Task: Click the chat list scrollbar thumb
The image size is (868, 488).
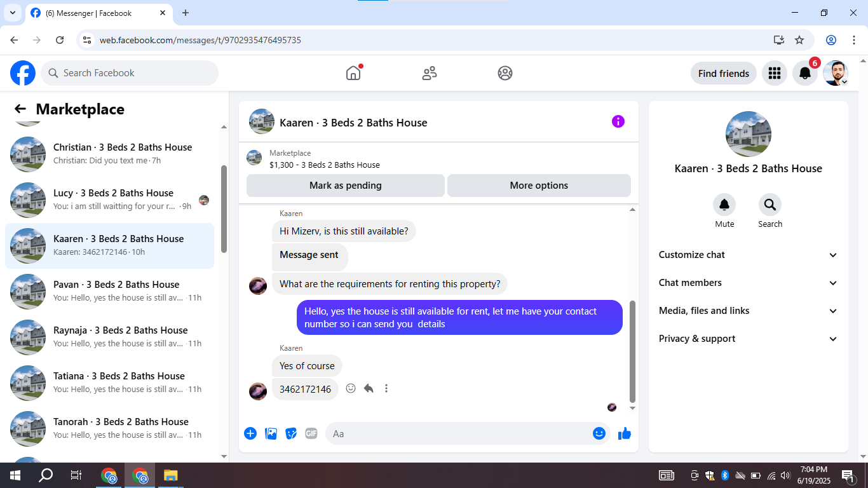Action: coord(224,208)
